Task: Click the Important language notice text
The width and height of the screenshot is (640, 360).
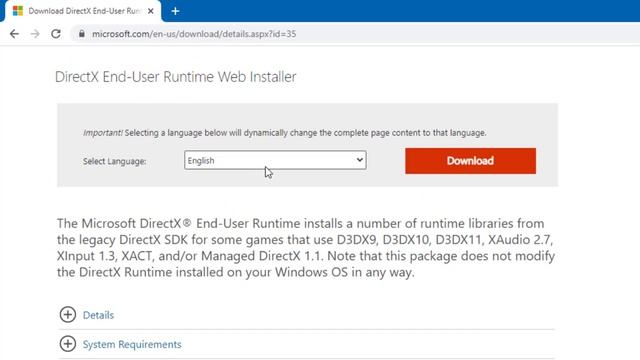Action: 284,133
